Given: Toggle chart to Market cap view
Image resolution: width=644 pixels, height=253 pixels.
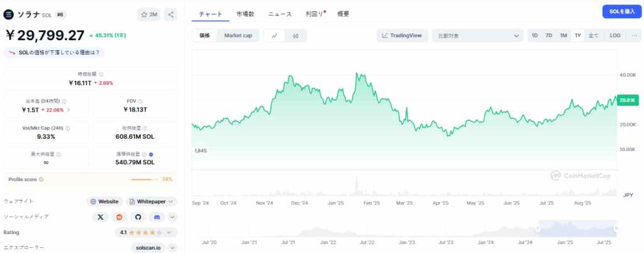Looking at the screenshot, I should coord(238,36).
